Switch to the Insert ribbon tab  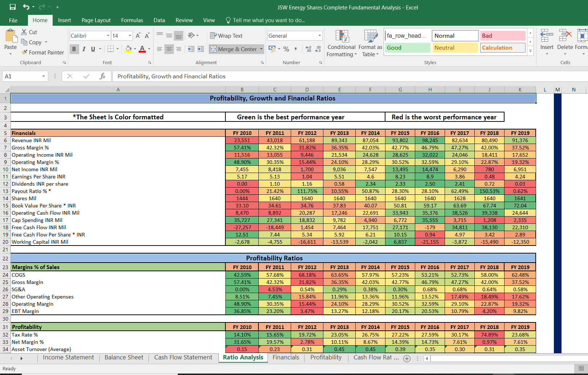click(64, 20)
